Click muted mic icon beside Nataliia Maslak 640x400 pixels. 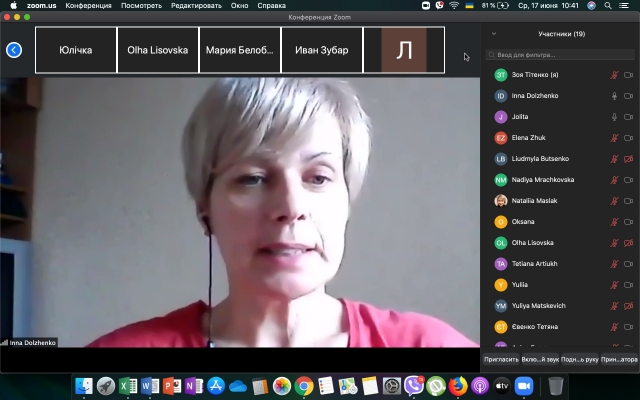click(614, 201)
